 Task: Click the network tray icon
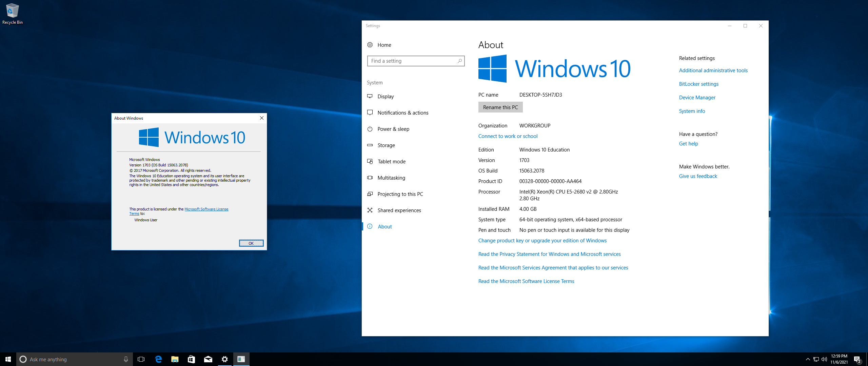click(816, 359)
